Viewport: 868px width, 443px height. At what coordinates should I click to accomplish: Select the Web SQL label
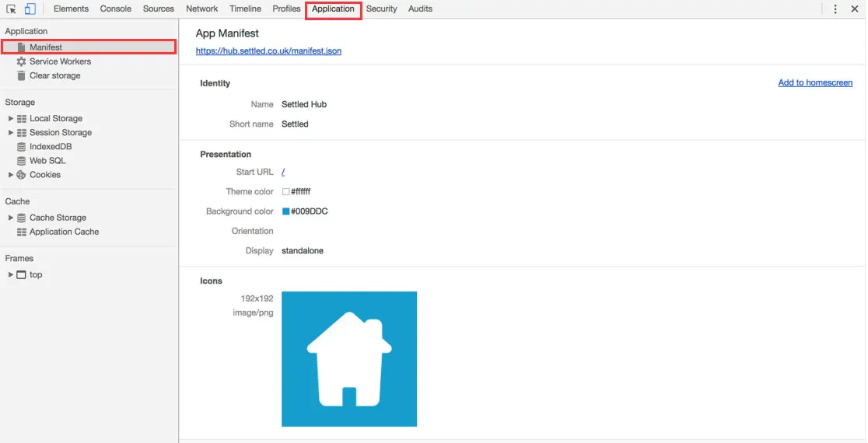pyautogui.click(x=47, y=161)
